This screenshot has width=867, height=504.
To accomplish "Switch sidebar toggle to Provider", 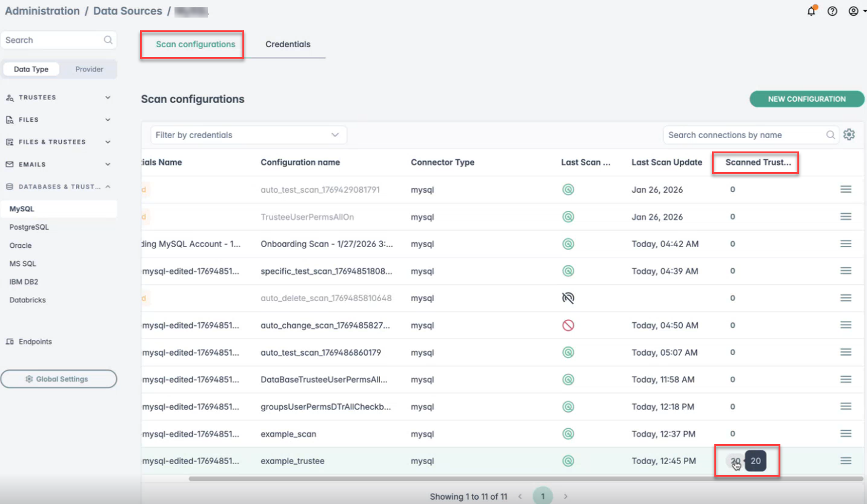I will pos(89,69).
